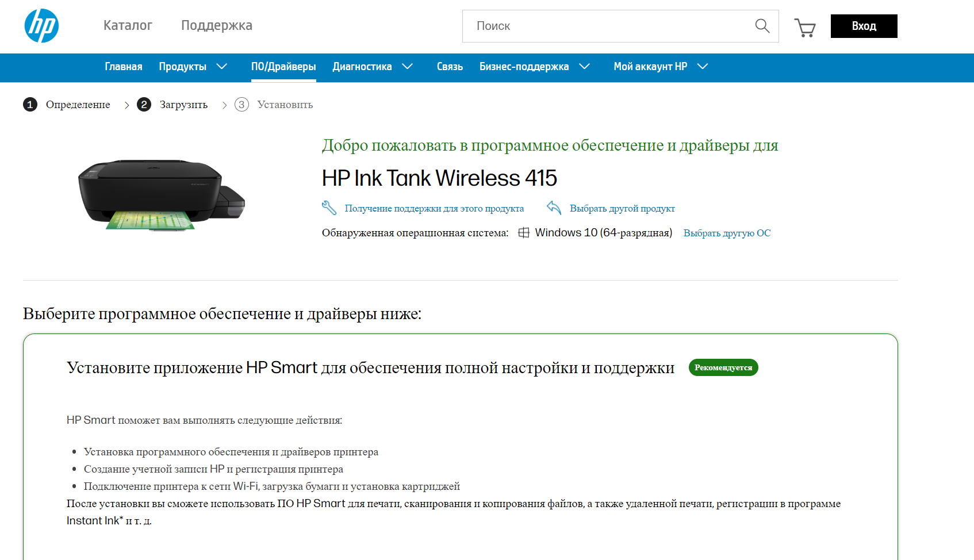The height and width of the screenshot is (560, 974).
Task: Click bullet Подключение принтера к сети Wi-Fi
Action: tap(272, 486)
